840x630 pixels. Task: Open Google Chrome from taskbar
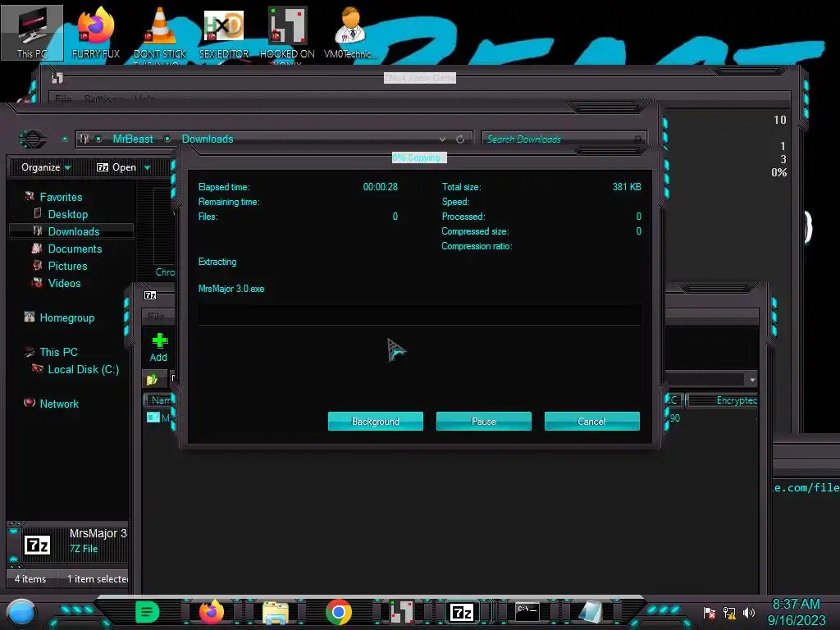339,612
